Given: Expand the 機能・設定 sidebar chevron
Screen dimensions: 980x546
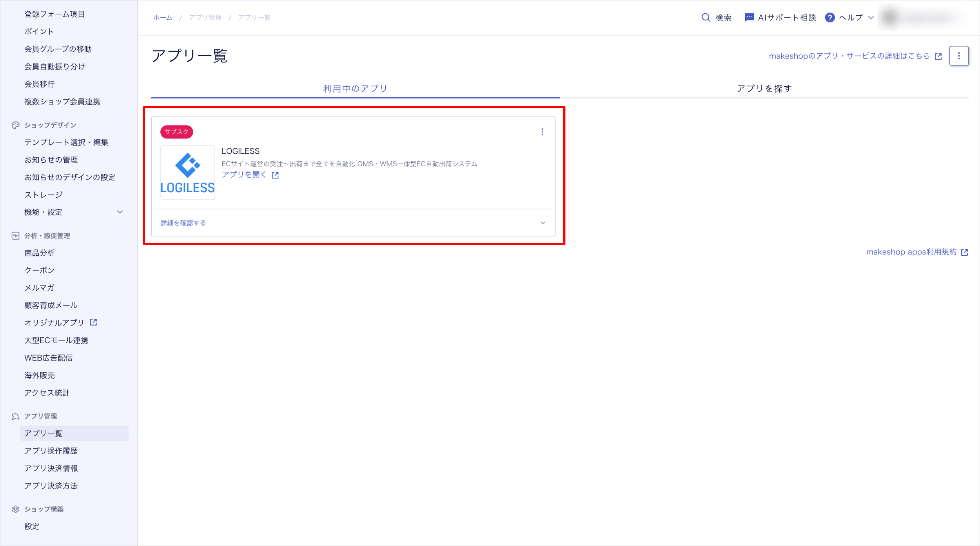Looking at the screenshot, I should (120, 212).
